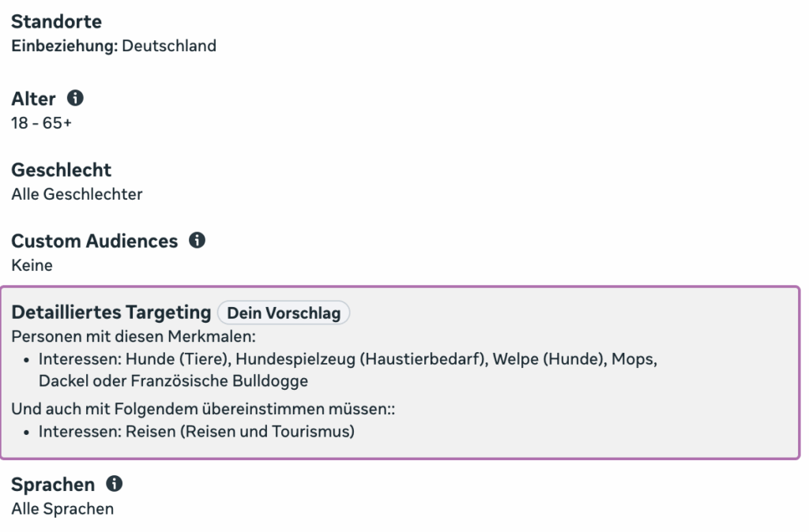This screenshot has width=809, height=532.
Task: Click the Hunde (Tiere) interests line
Action: 348,359
